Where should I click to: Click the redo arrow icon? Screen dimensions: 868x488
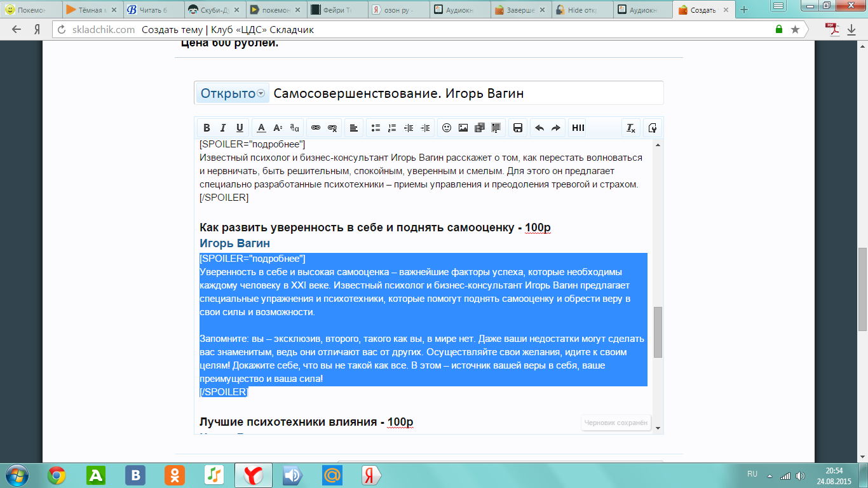coord(556,128)
